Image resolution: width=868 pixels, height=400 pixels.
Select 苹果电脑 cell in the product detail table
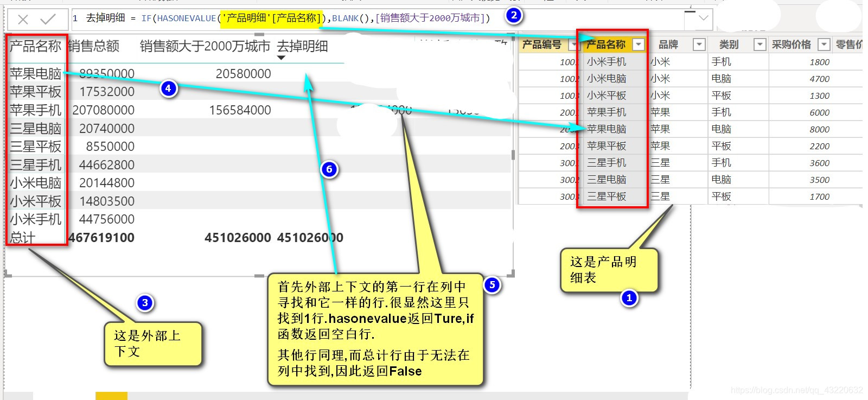click(x=607, y=129)
